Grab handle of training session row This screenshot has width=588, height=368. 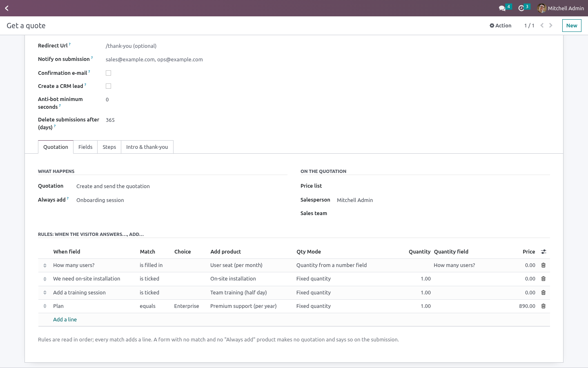45,293
